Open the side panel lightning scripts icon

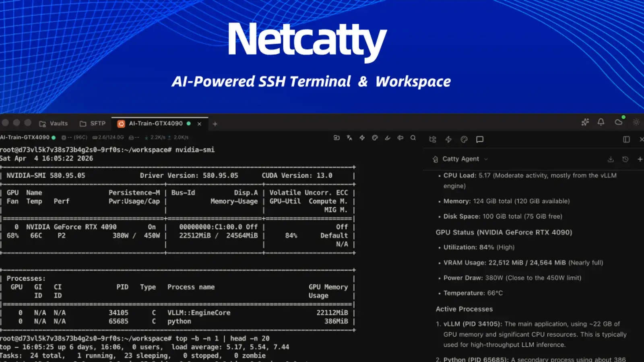[448, 140]
